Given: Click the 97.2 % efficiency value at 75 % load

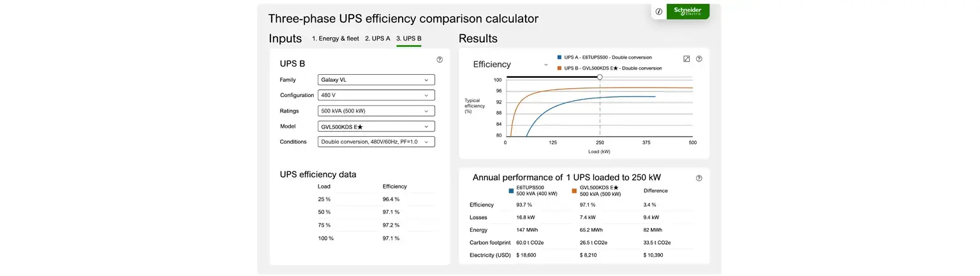Looking at the screenshot, I should click(x=391, y=225).
